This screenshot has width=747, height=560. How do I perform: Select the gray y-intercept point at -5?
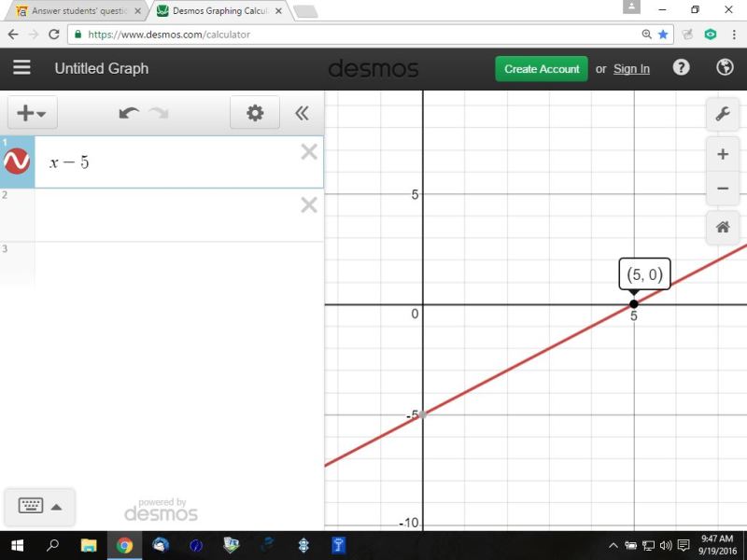(422, 414)
